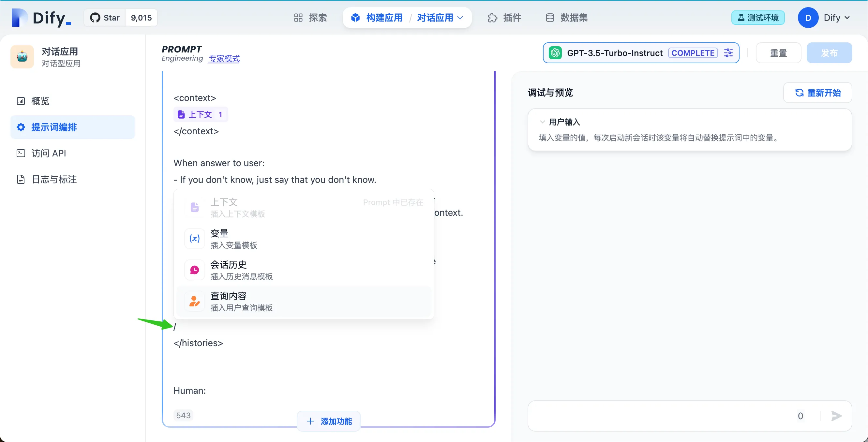Click the model parameters sliders icon

pos(728,53)
